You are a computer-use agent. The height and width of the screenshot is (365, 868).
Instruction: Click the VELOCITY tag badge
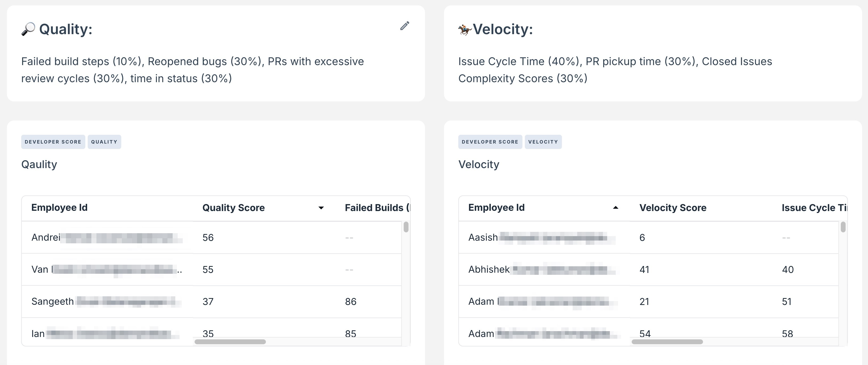coord(543,142)
